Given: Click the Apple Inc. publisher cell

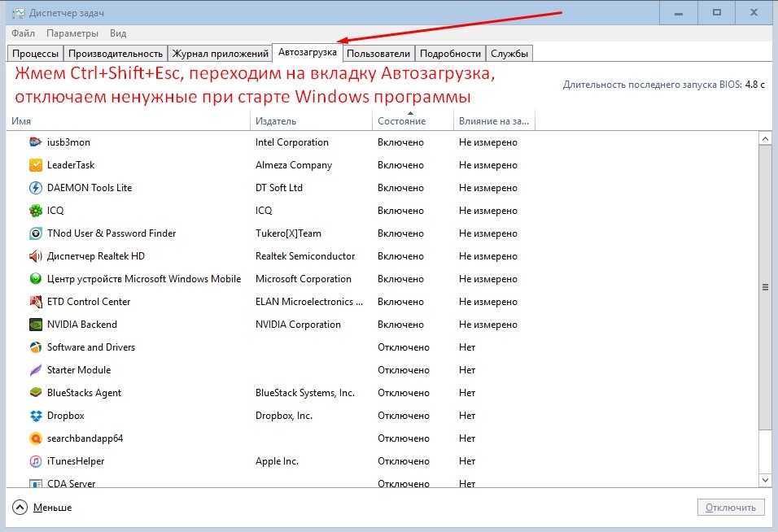Looking at the screenshot, I should tap(277, 461).
